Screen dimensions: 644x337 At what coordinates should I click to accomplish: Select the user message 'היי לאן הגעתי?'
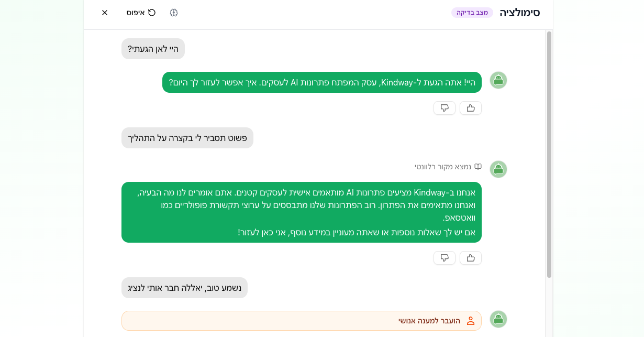[153, 49]
